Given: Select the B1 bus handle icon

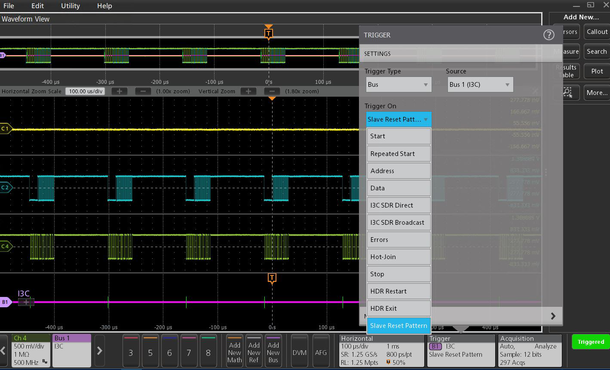Looking at the screenshot, I should tap(5, 302).
